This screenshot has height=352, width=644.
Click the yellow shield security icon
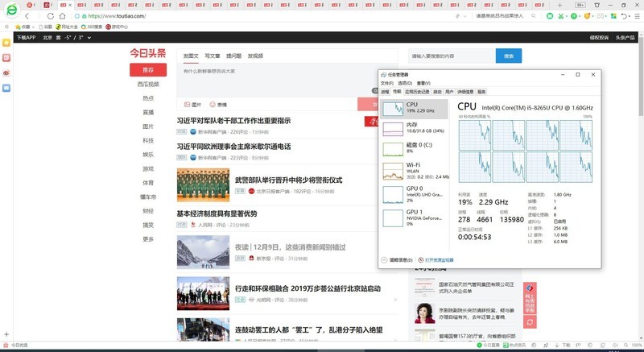588,16
